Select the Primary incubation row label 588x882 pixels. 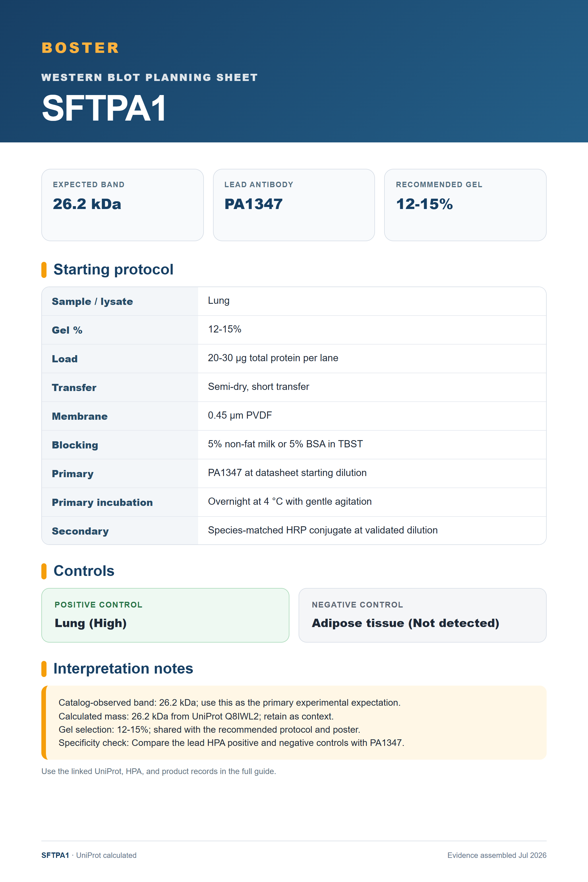pyautogui.click(x=102, y=502)
